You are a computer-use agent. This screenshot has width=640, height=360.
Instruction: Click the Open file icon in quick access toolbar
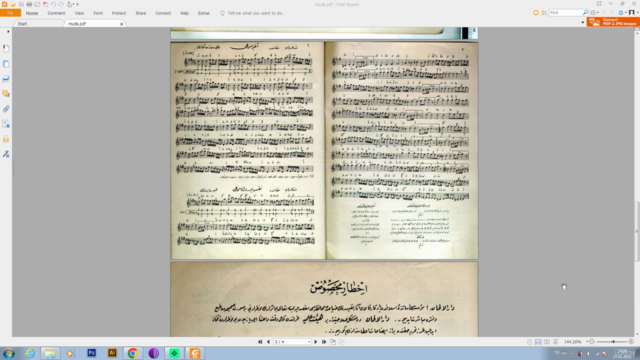tap(13, 4)
